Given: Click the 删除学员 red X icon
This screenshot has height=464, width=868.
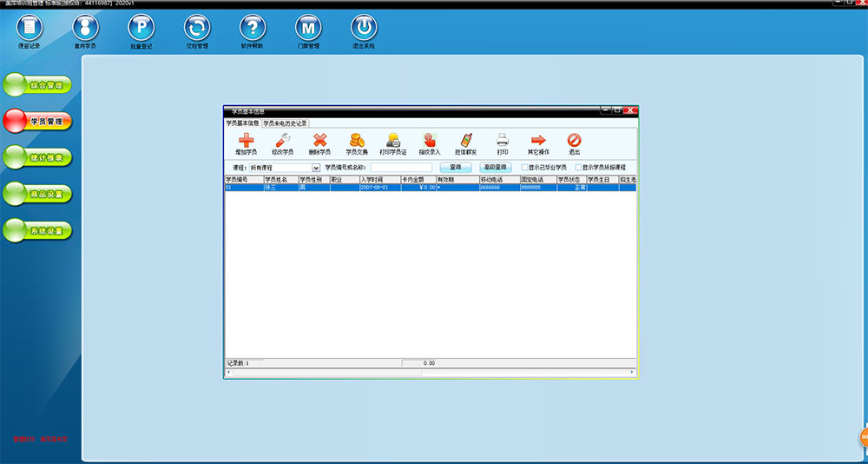Looking at the screenshot, I should pyautogui.click(x=319, y=141).
